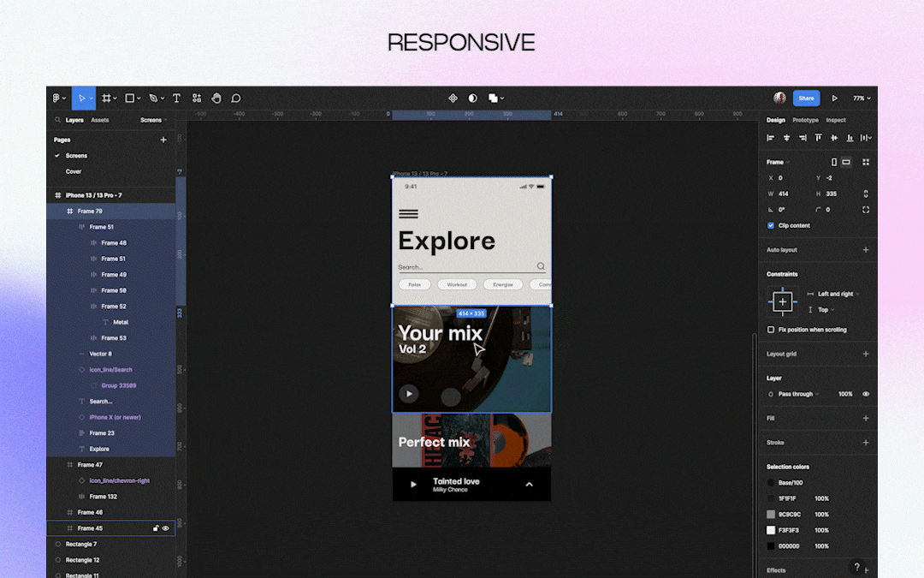Switch to the Assets tab
Screen dimensions: 924x578
coord(99,121)
